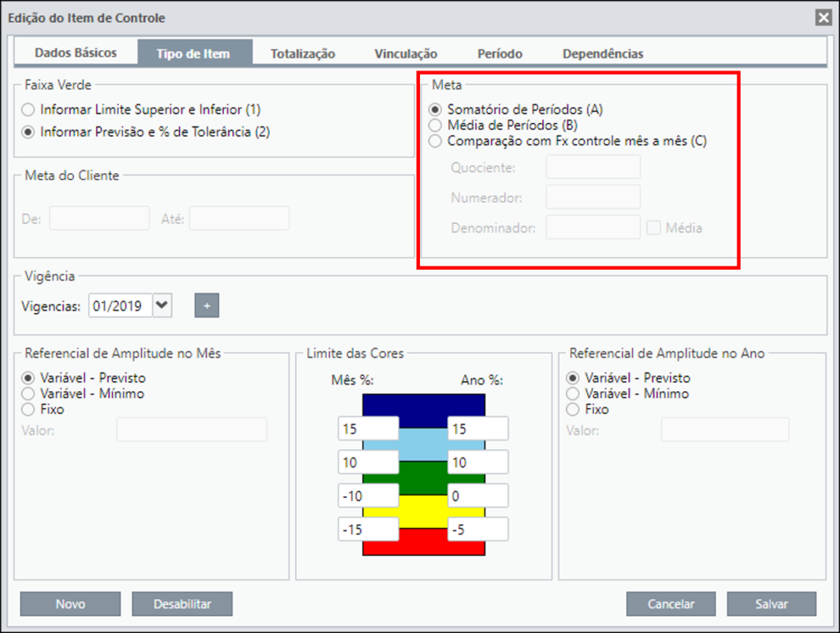Choose Informar Previsão e % de Tolerância (2)
This screenshot has width=840, height=633.
pos(145,132)
